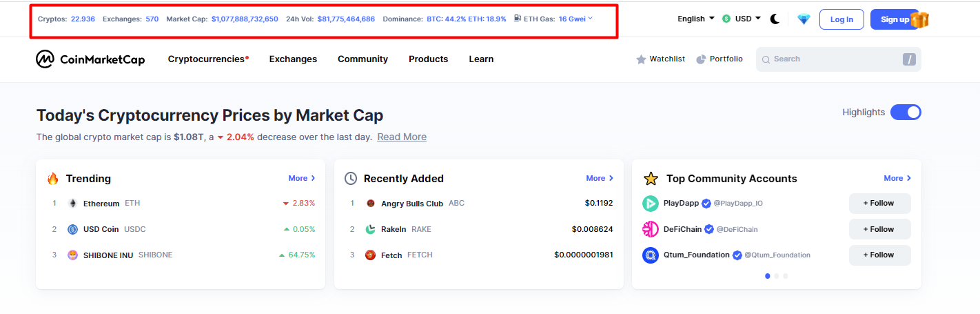Open the USD Coin USDC trending row

tap(181, 229)
